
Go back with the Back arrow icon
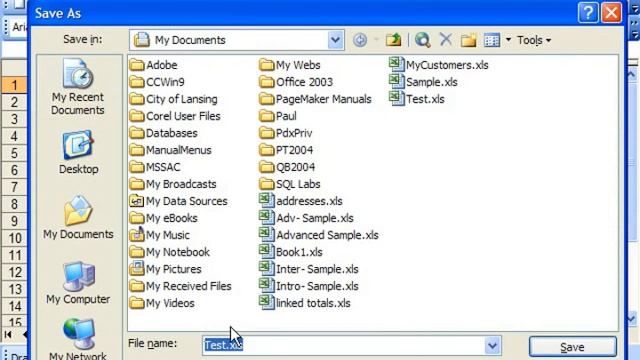point(360,40)
